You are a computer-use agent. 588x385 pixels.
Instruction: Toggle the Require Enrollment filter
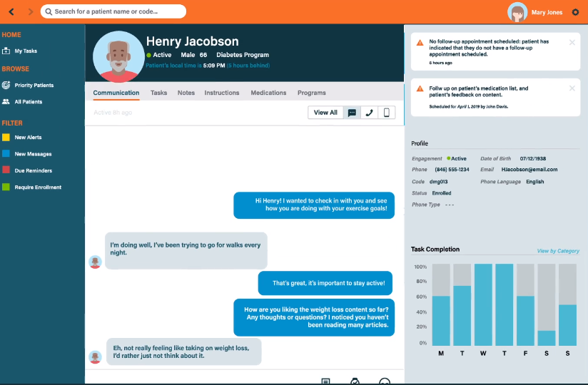[6, 188]
